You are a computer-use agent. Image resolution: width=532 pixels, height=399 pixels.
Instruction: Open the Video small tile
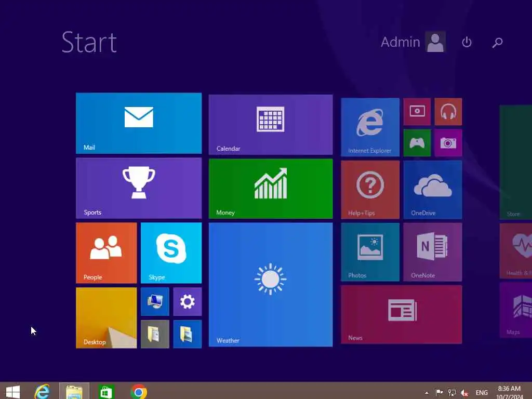pos(417,112)
